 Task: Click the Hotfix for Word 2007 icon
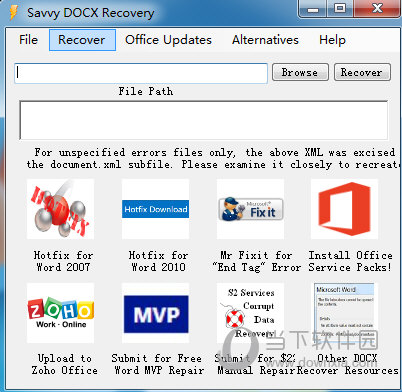[60, 209]
